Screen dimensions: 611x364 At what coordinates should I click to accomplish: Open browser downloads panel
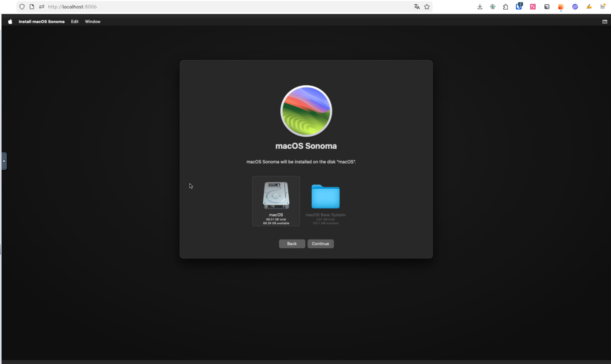tap(480, 7)
